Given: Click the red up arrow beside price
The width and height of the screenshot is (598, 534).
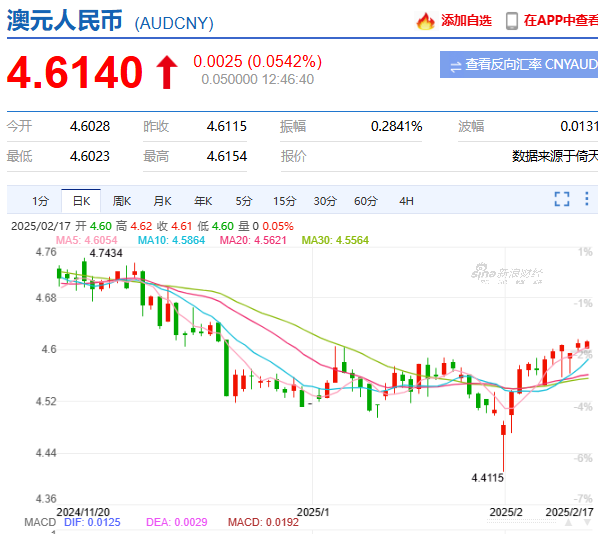Looking at the screenshot, I should tap(167, 72).
